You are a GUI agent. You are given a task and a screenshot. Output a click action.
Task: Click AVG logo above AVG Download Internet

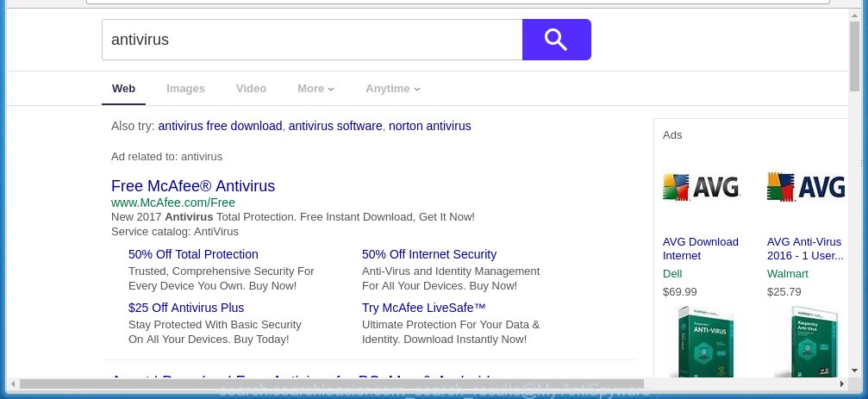coord(701,188)
